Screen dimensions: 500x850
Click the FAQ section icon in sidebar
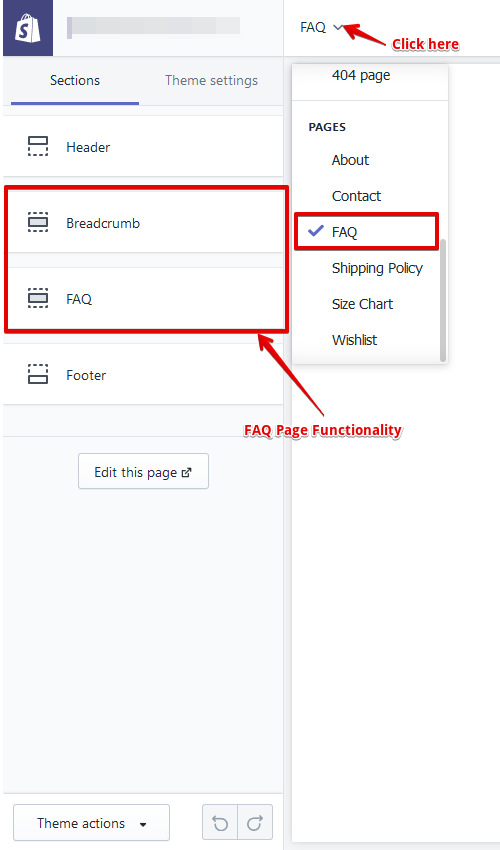tap(38, 298)
